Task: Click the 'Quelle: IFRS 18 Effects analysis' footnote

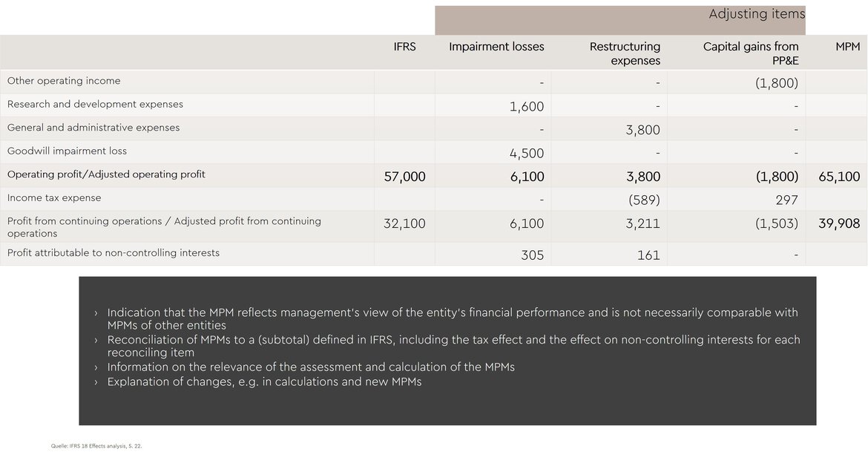Action: pos(96,446)
